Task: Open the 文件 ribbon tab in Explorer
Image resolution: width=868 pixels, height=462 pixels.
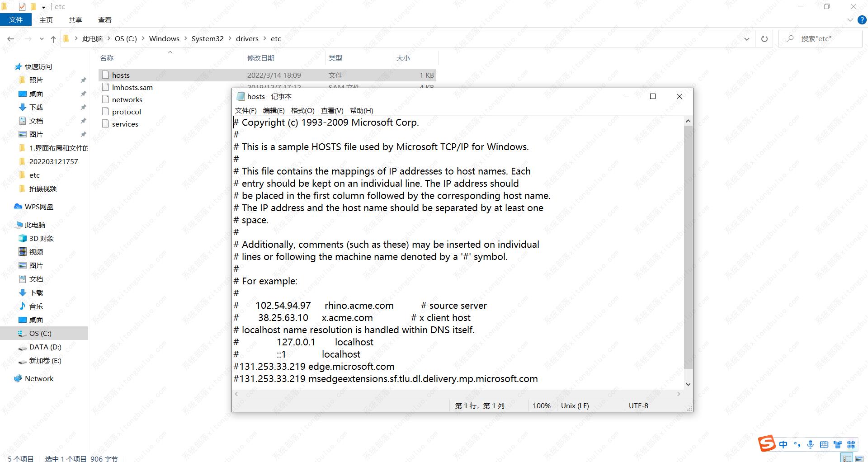Action: click(16, 20)
